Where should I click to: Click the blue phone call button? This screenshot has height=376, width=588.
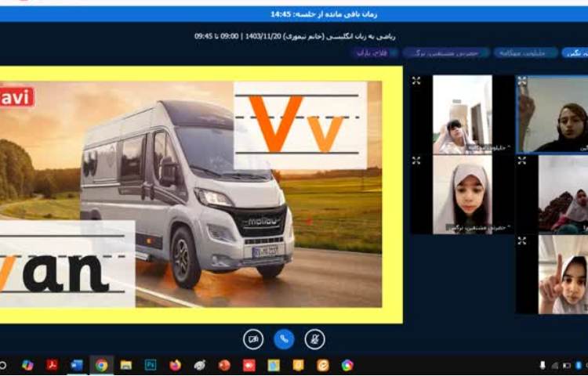tap(284, 339)
